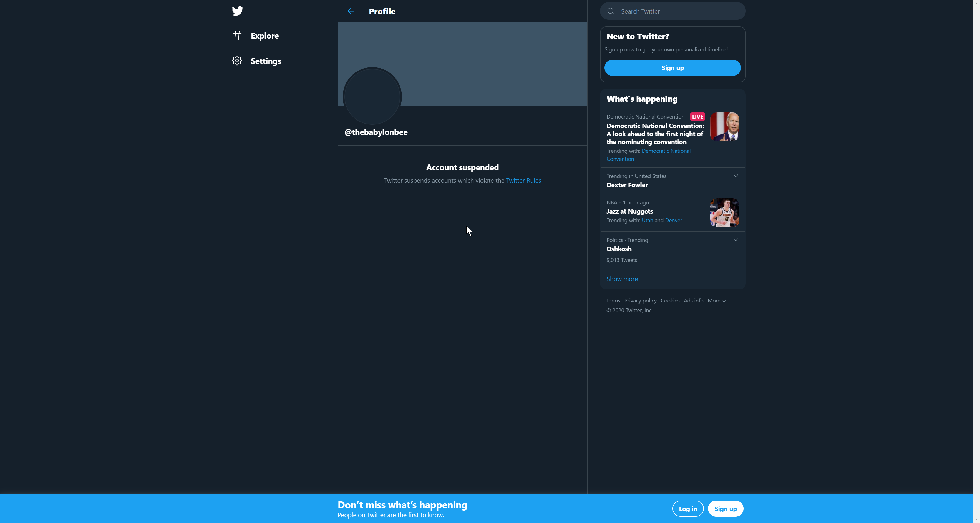The image size is (980, 523).
Task: Click the LIVE badge
Action: point(697,117)
